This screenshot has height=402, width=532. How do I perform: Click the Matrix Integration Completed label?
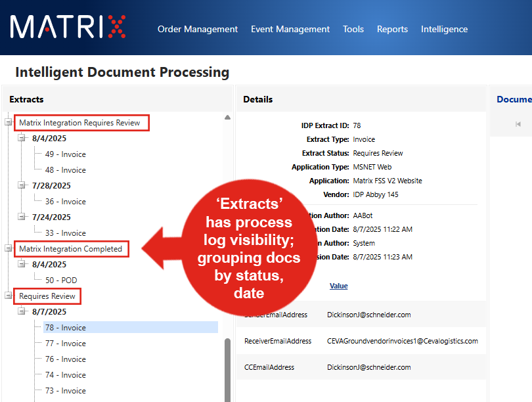tap(70, 249)
